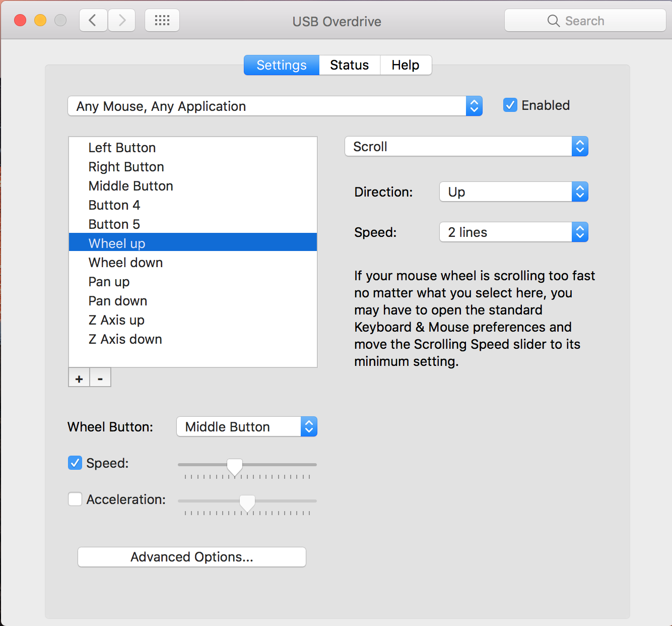Viewport: 672px width, 626px height.
Task: Click into the Search field
Action: pos(585,21)
